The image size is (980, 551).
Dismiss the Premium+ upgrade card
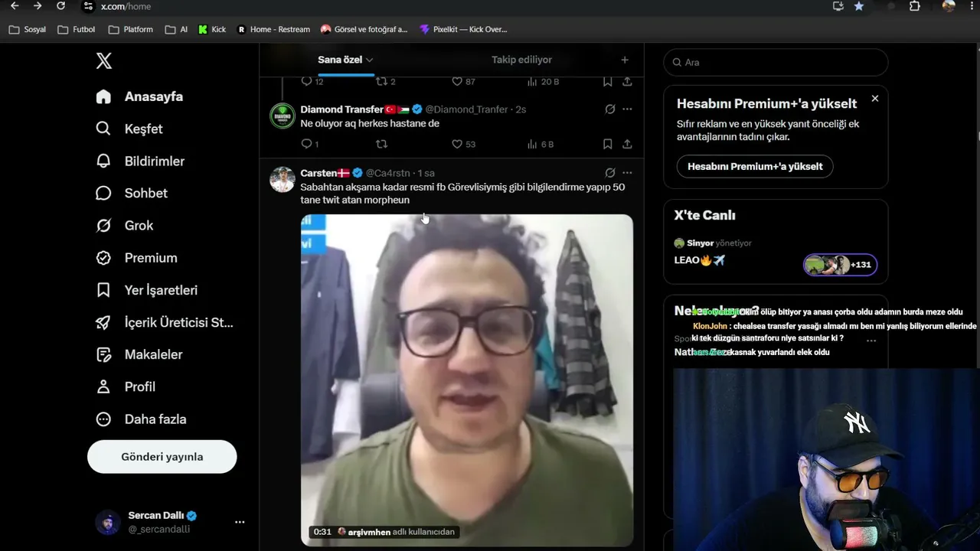tap(875, 99)
